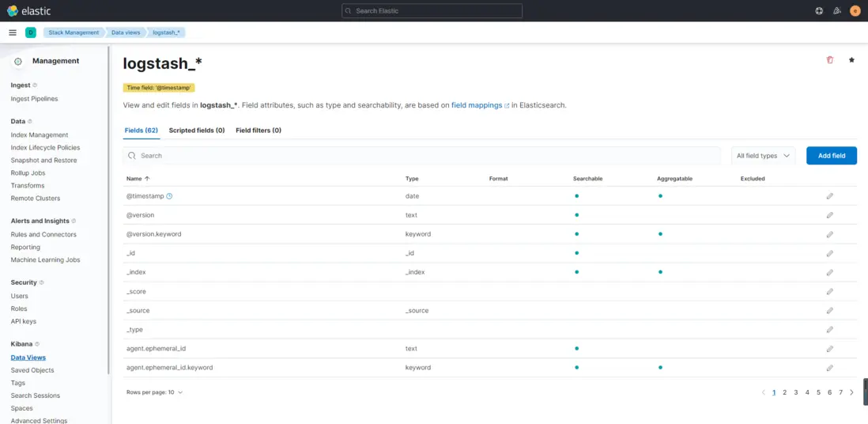Open the field mappings link
Viewport: 868px width, 424px height.
point(480,104)
